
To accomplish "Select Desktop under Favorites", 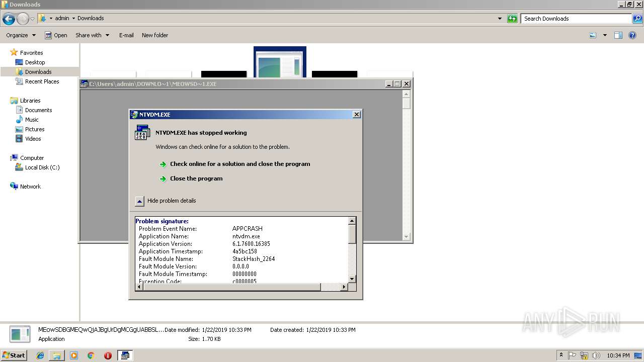I will click(x=35, y=62).
